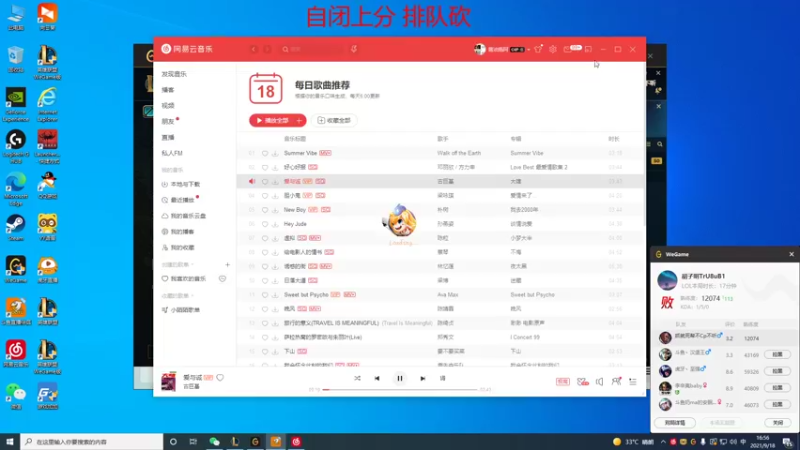Open the sound quality badge in player bar
Image resolution: width=800 pixels, height=450 pixels.
point(563,382)
